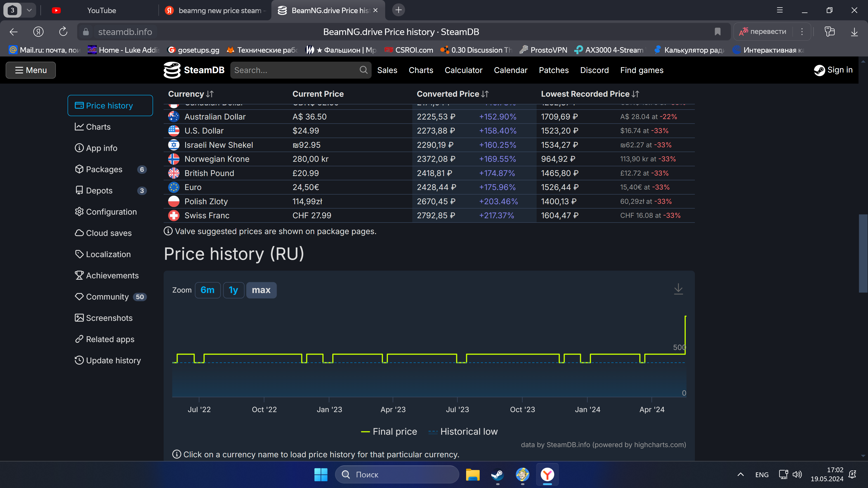Viewport: 868px width, 488px height.
Task: Close the BeamNG.drive Price history tab
Action: (375, 10)
